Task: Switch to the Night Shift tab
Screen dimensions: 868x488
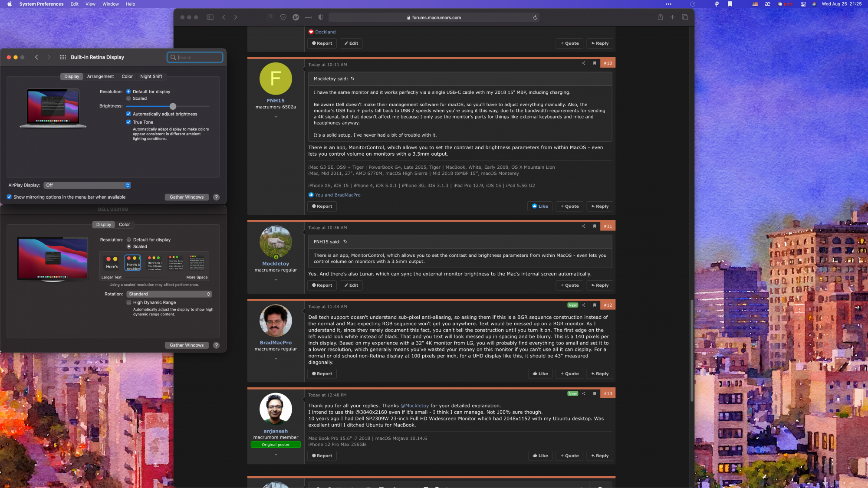Action: (151, 76)
